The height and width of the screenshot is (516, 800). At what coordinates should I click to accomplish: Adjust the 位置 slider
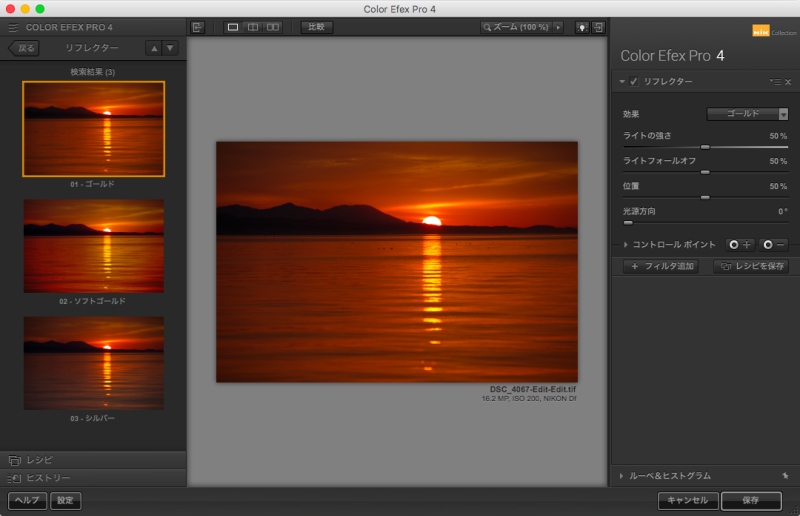[x=705, y=197]
